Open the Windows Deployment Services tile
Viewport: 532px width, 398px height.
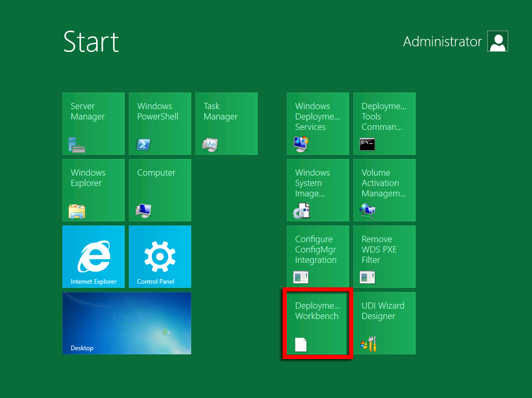click(318, 124)
